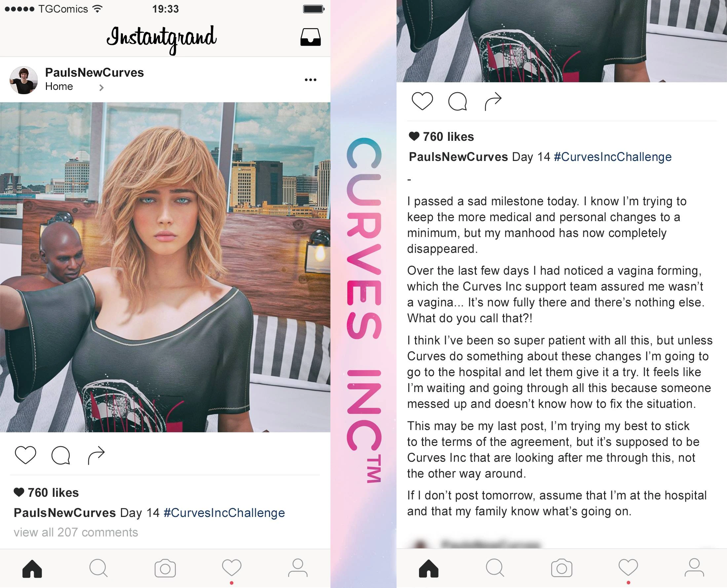Open comments with the left speech bubble icon

pyautogui.click(x=60, y=455)
